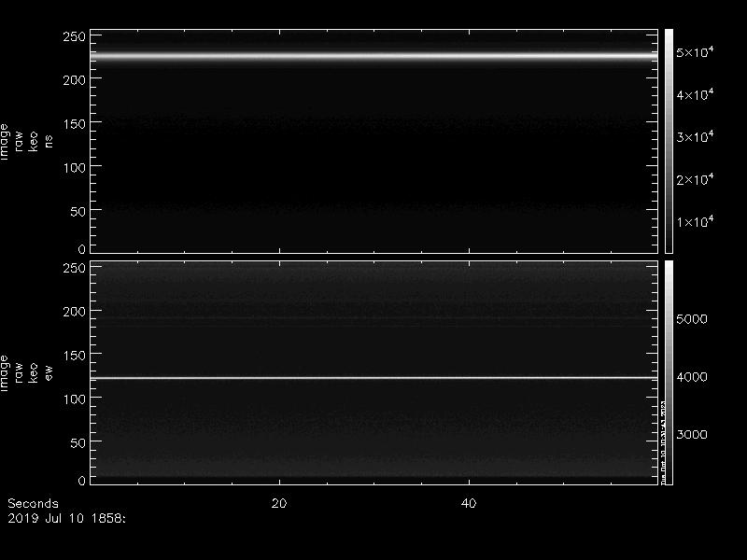Viewport: 747px width, 560px height.
Task: Click the '150' tick on the NS panel
Action: click(x=75, y=124)
